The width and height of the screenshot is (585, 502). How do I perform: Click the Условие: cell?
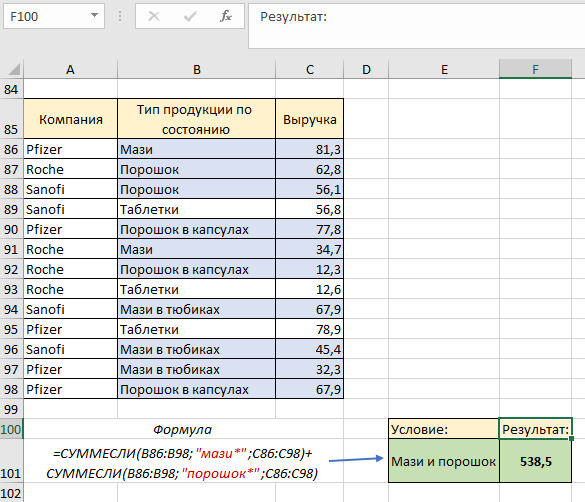tap(444, 429)
